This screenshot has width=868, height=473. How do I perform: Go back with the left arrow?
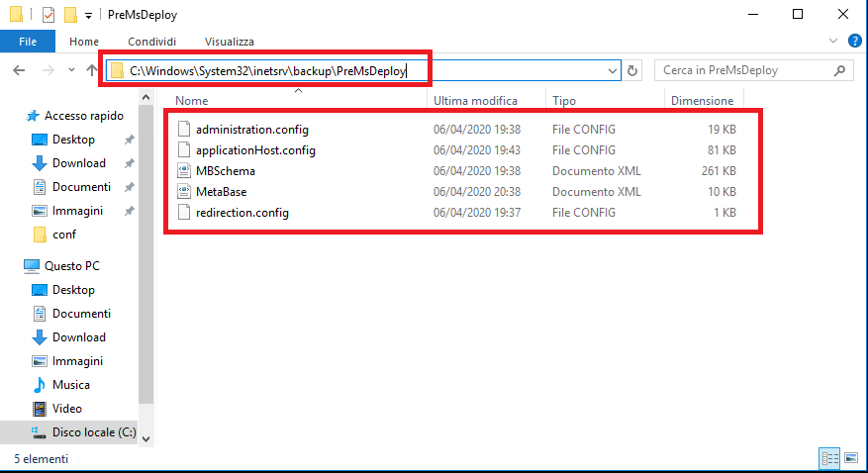19,70
